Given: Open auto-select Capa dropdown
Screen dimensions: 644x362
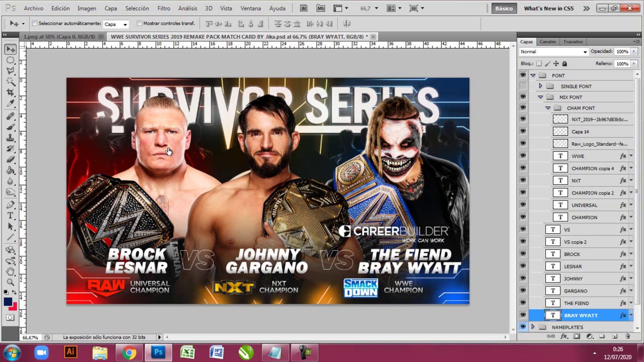Looking at the screenshot, I should 116,24.
